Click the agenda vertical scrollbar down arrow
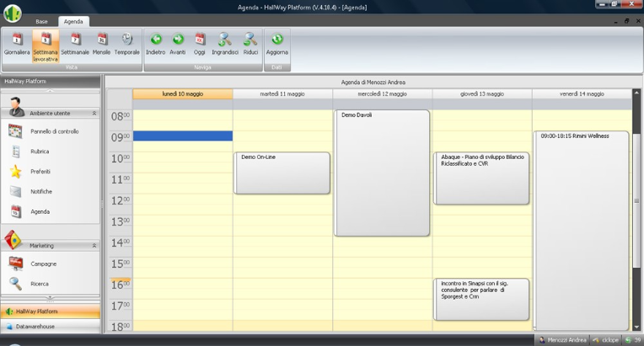644x346 pixels. coord(636,327)
